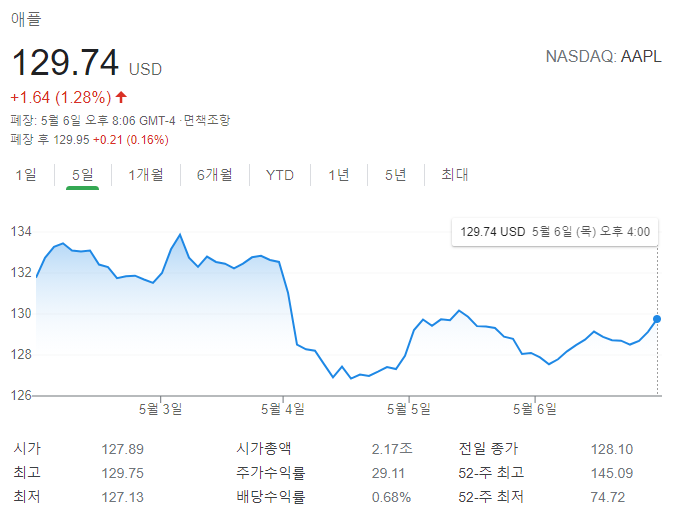
Task: Click the red up-arrow price change icon
Action: [x=121, y=97]
